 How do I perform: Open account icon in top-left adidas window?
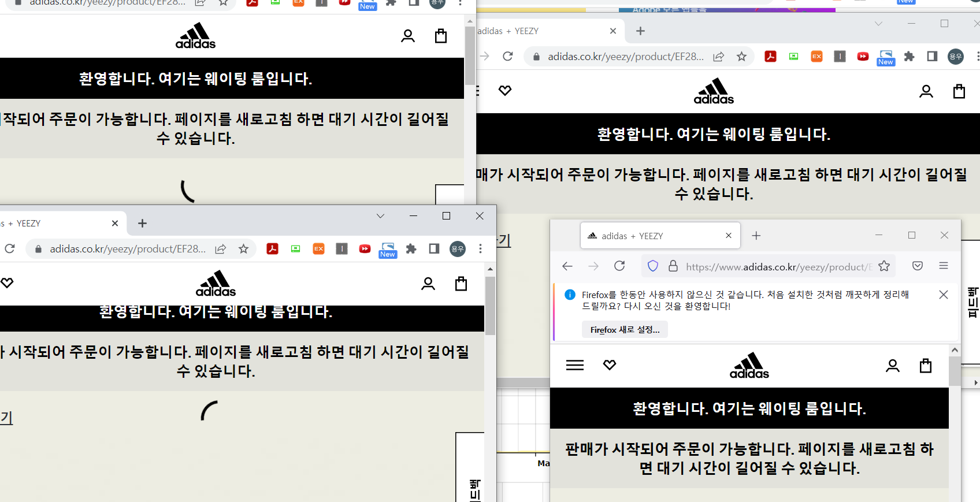(408, 36)
